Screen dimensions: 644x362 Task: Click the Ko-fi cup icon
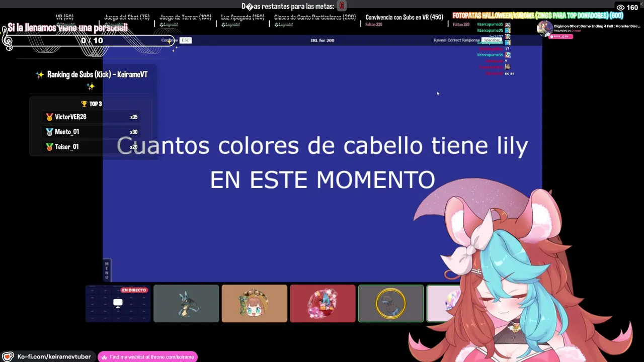8,356
